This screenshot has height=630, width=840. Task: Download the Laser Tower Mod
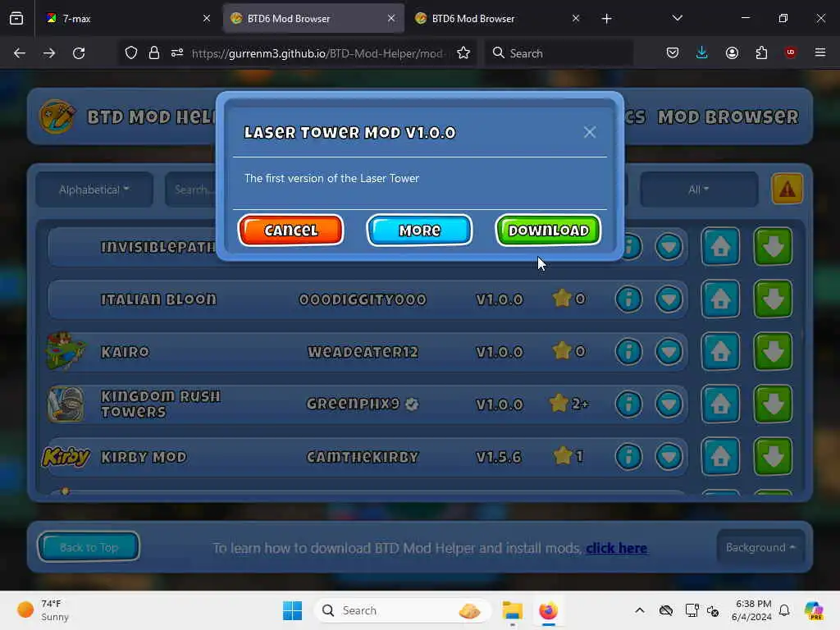(548, 231)
